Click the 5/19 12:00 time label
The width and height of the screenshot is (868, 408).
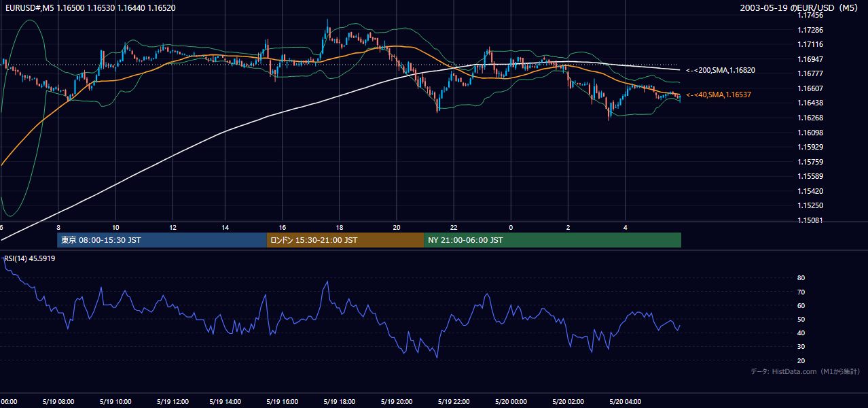[171, 402]
